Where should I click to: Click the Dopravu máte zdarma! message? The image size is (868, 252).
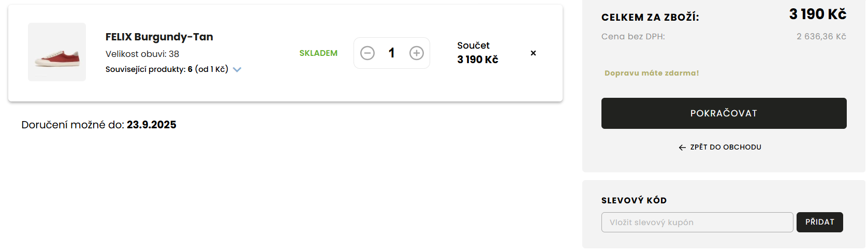click(x=652, y=73)
